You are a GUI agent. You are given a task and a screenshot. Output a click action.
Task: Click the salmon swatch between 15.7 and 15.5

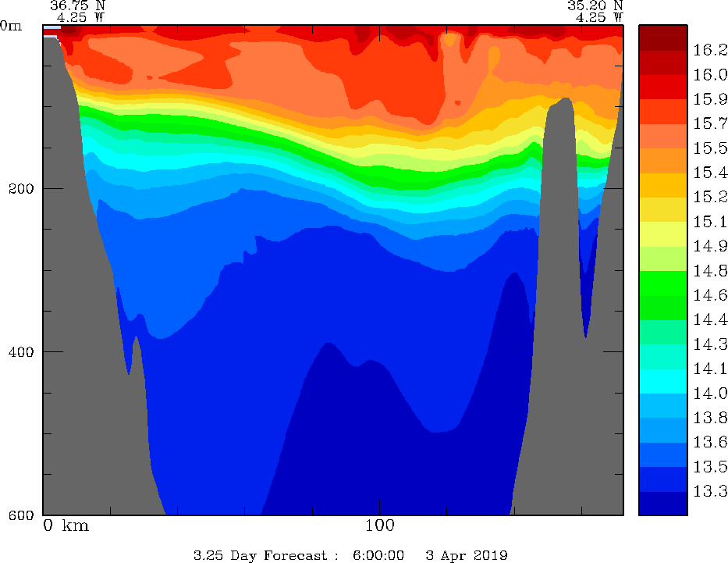[x=663, y=136]
